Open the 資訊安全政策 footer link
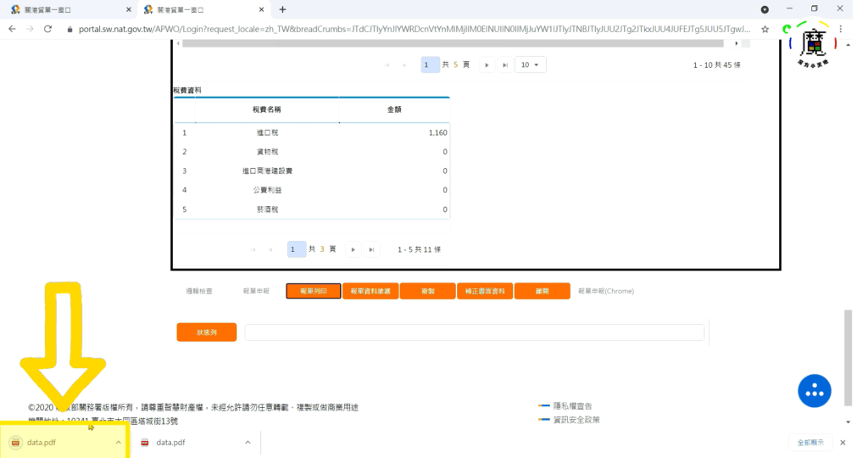This screenshot has height=458, width=868. 576,420
